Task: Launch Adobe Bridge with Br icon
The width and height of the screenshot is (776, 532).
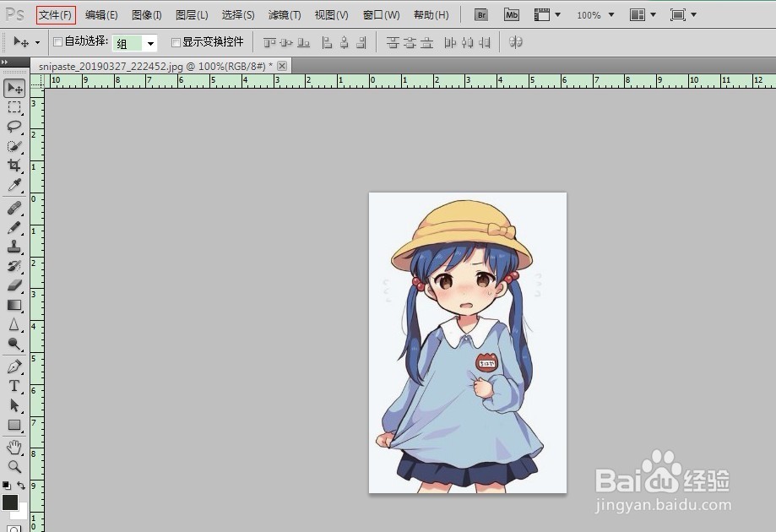Action: (481, 15)
